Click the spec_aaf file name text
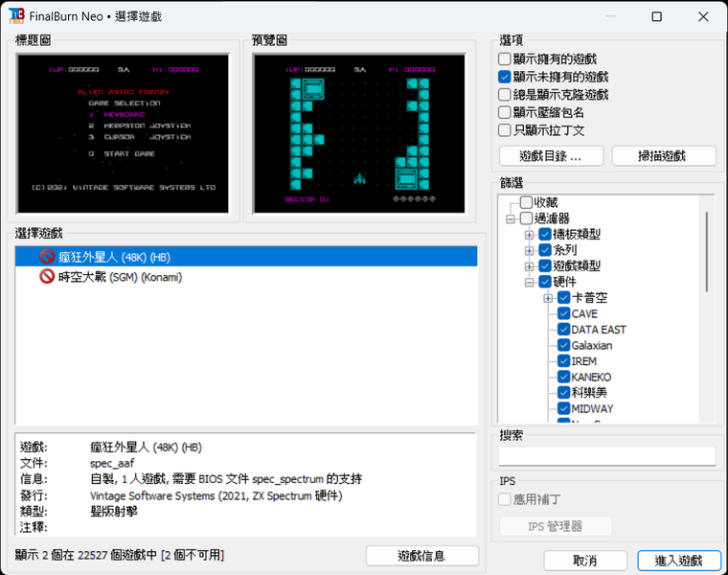Viewport: 728px width, 575px height. [112, 463]
